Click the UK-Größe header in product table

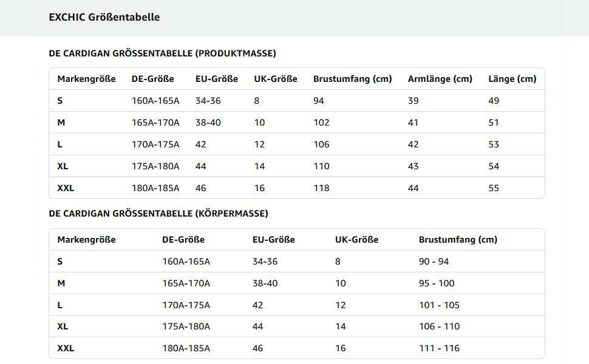[x=275, y=79]
